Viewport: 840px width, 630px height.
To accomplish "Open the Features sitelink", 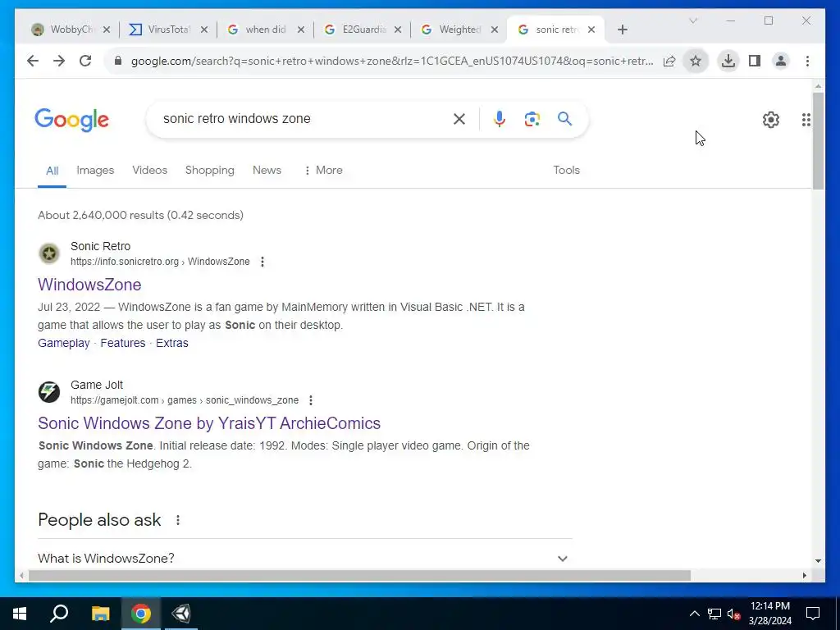I will 123,343.
